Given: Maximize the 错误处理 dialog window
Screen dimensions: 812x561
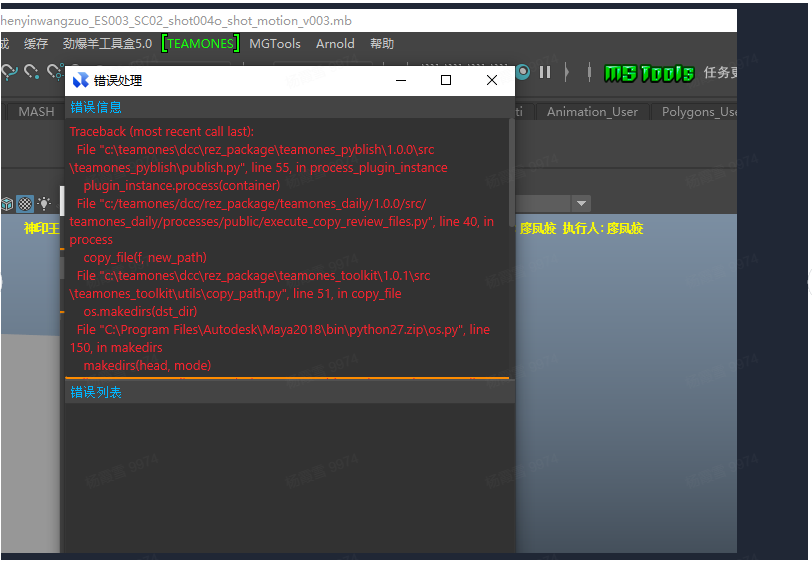Looking at the screenshot, I should click(x=446, y=80).
